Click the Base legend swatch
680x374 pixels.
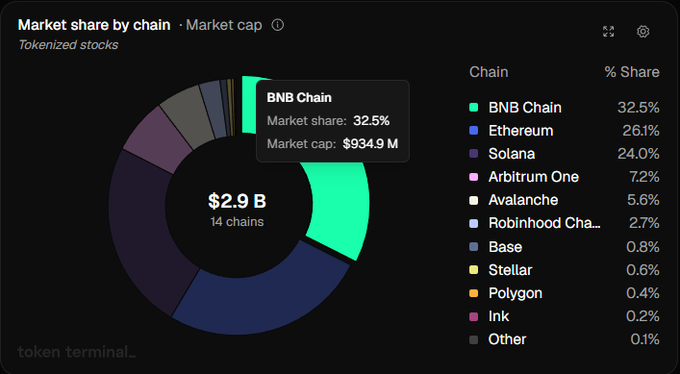(x=474, y=247)
